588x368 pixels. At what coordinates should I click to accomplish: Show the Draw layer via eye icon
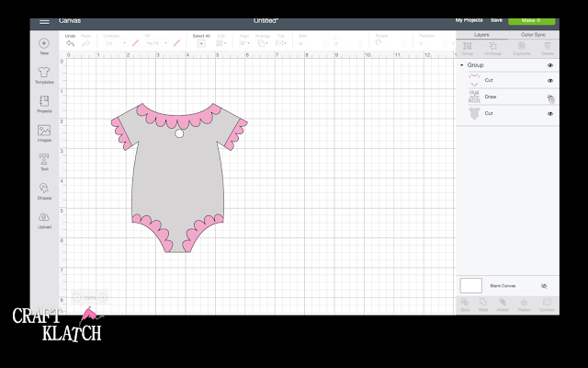550,98
